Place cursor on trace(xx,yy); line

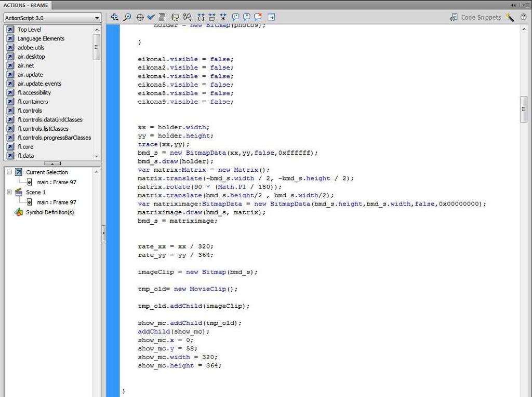pos(164,144)
